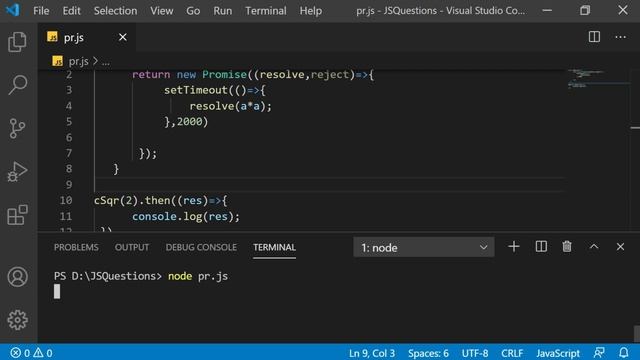Open the Explorer view in activity bar
This screenshot has width=640, height=360.
(x=17, y=42)
